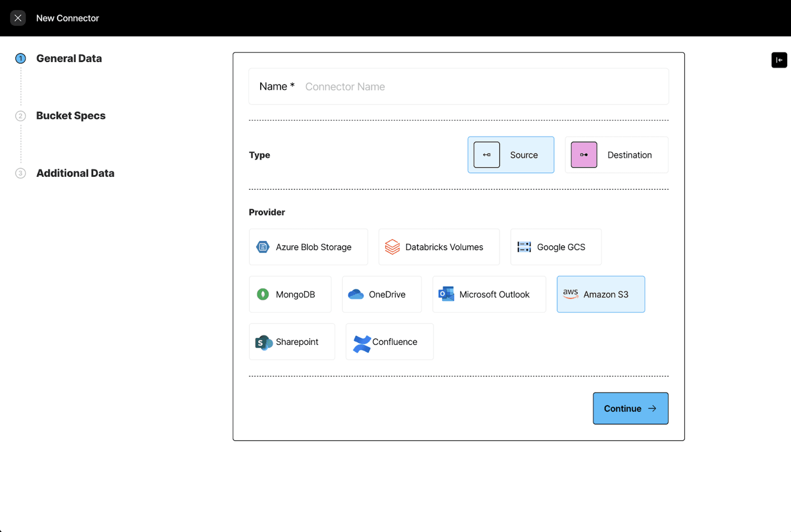The height and width of the screenshot is (532, 791).
Task: Choose Sharepoint provider
Action: coord(292,342)
